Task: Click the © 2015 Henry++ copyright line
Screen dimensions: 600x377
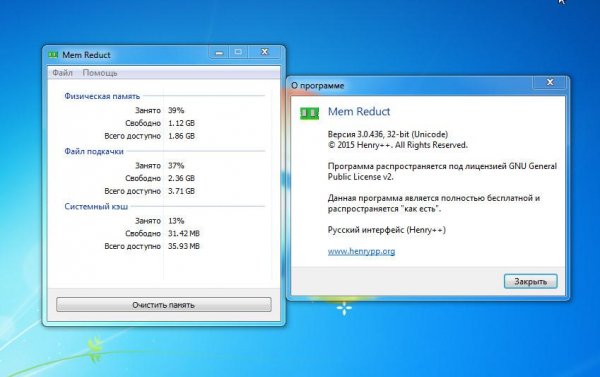Action: pyautogui.click(x=398, y=145)
